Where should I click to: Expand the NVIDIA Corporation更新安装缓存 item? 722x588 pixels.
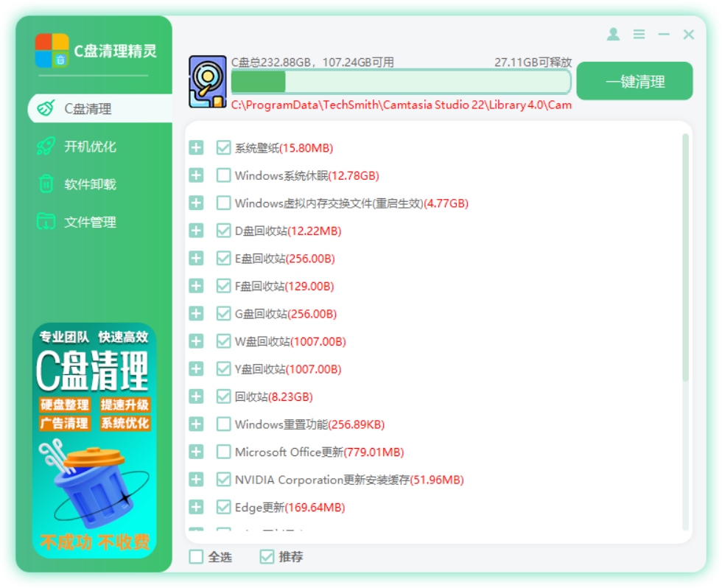tap(196, 480)
